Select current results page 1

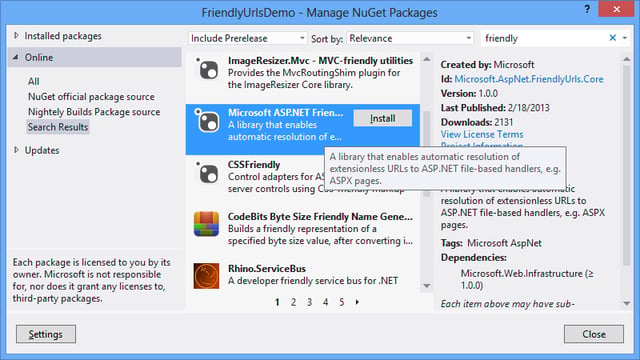[278, 302]
